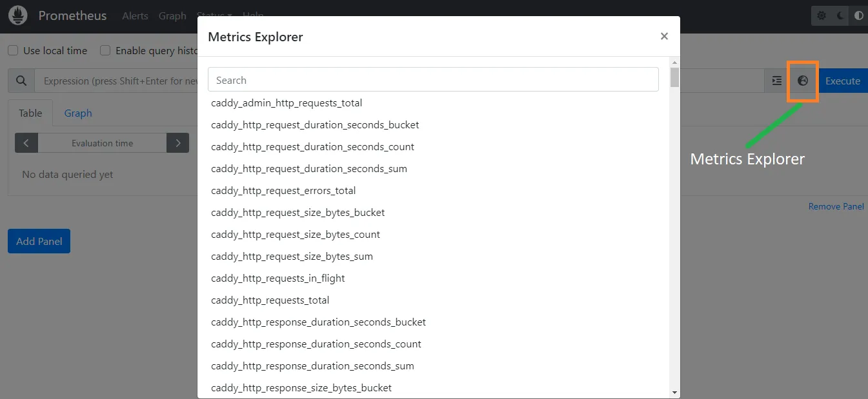868x399 pixels.
Task: Run query with Execute button
Action: [843, 81]
